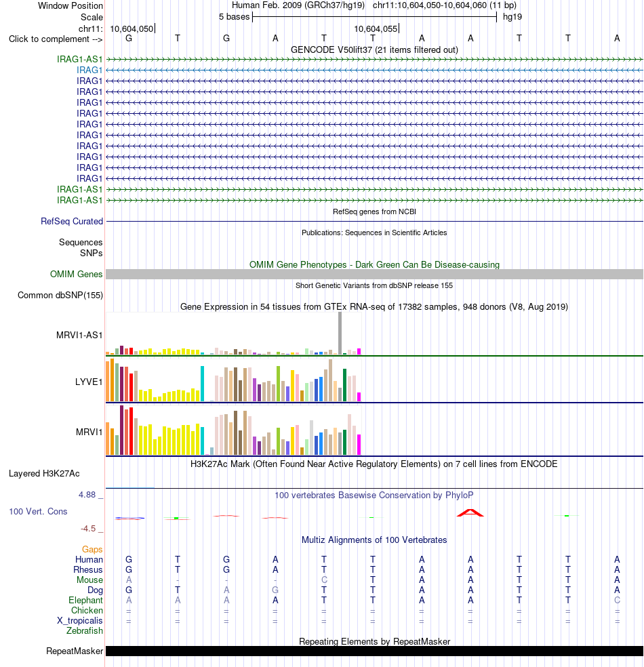Select the 'Scale' track label
This screenshot has width=644, height=667.
(92, 17)
